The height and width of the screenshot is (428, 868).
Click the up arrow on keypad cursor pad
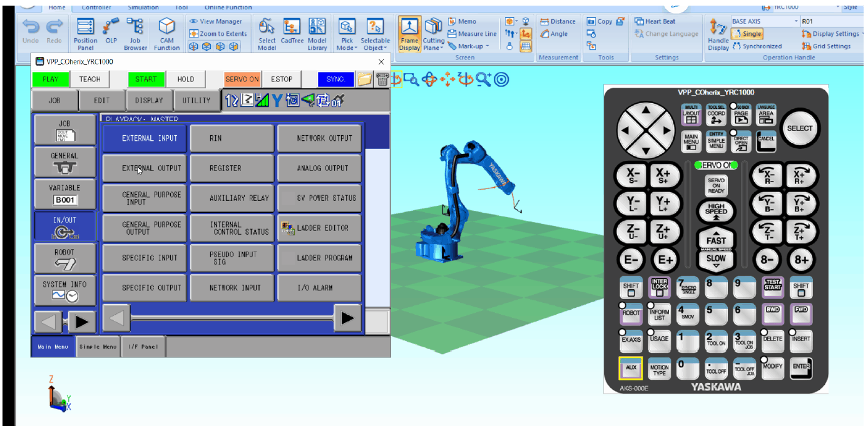[x=646, y=111]
